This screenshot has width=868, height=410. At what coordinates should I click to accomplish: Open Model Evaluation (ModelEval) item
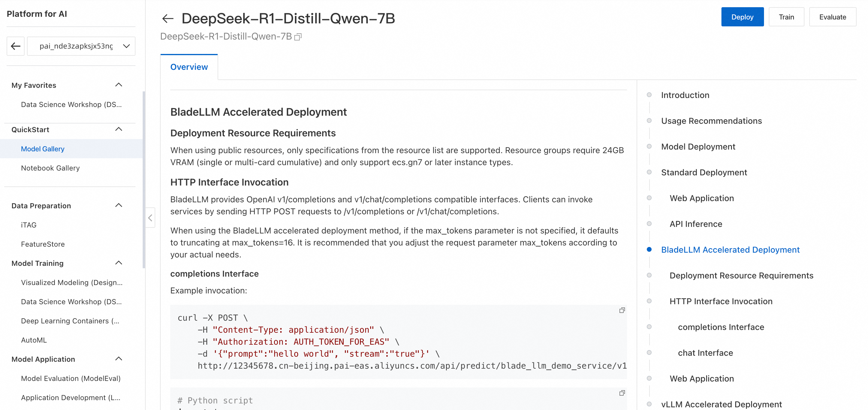[x=71, y=378]
